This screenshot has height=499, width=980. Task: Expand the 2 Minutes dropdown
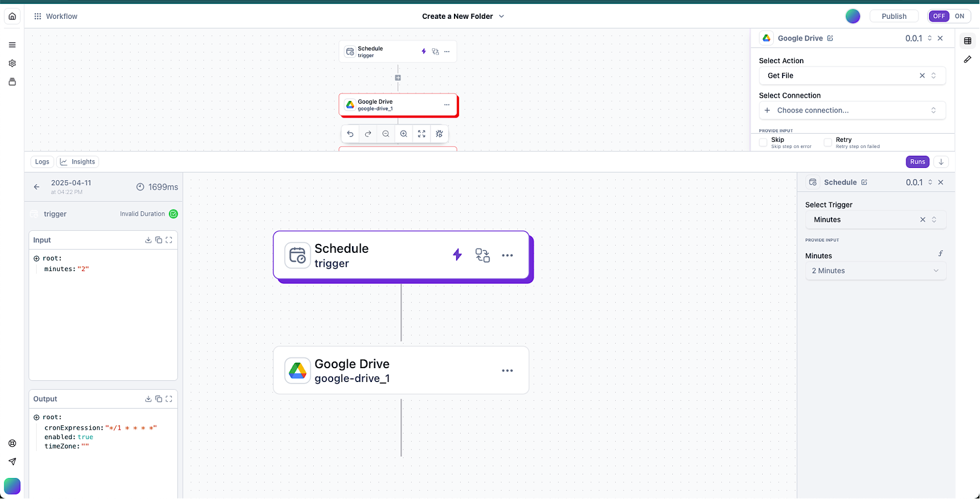click(x=875, y=271)
